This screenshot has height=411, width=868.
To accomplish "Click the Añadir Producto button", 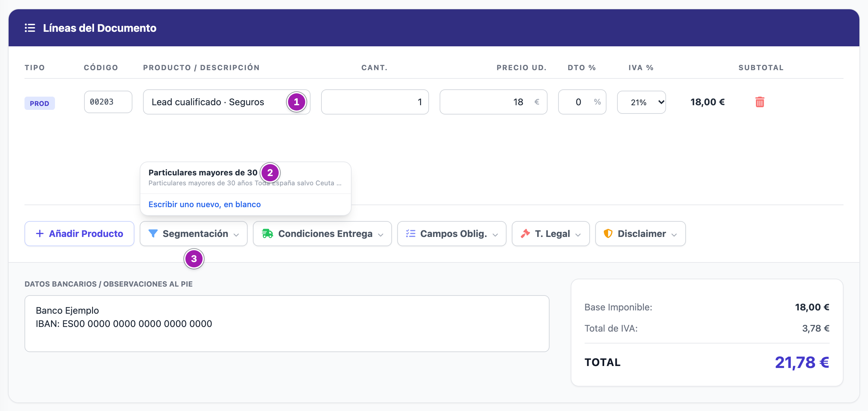I will pos(79,233).
